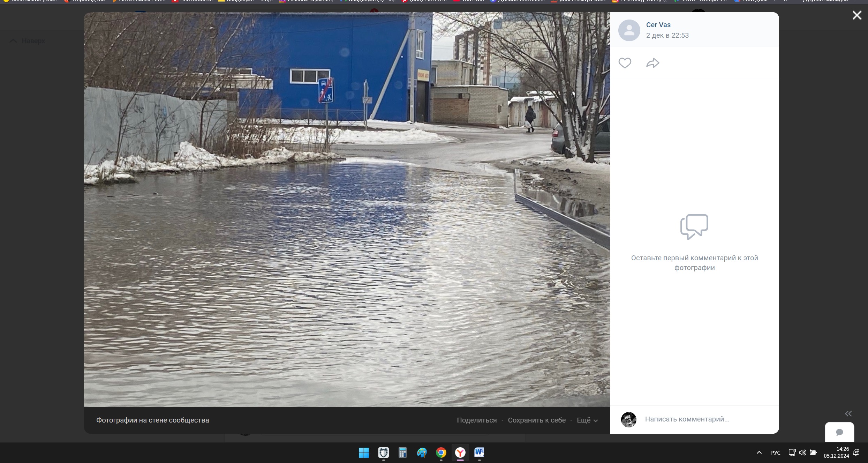Open Cer Vas profile
This screenshot has height=463, width=868.
click(x=658, y=25)
